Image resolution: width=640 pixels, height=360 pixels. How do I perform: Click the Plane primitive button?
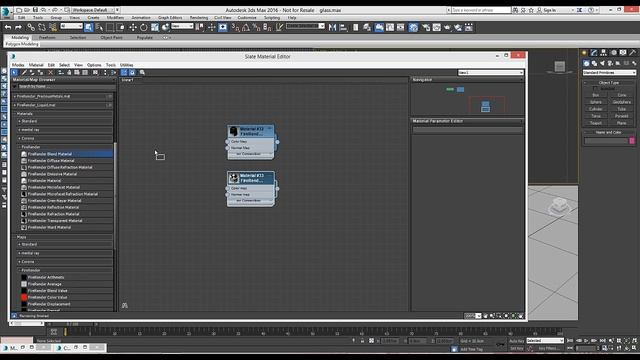pyautogui.click(x=622, y=123)
